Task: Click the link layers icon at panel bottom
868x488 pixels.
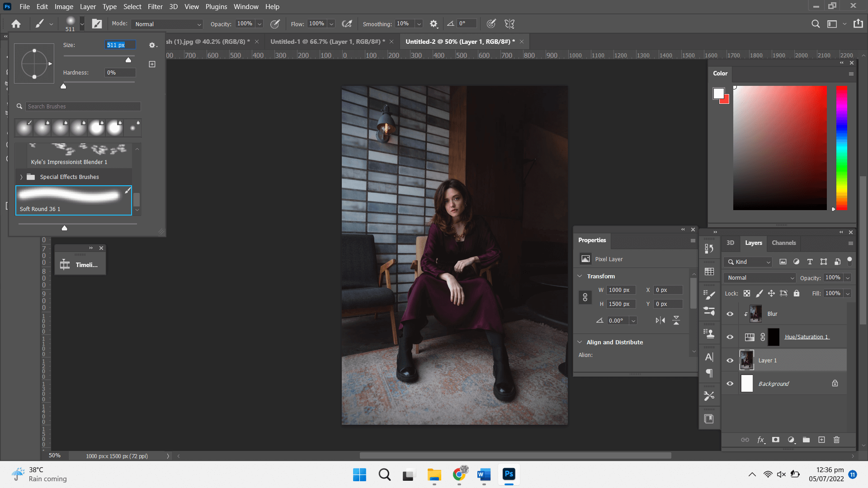Action: pyautogui.click(x=745, y=440)
